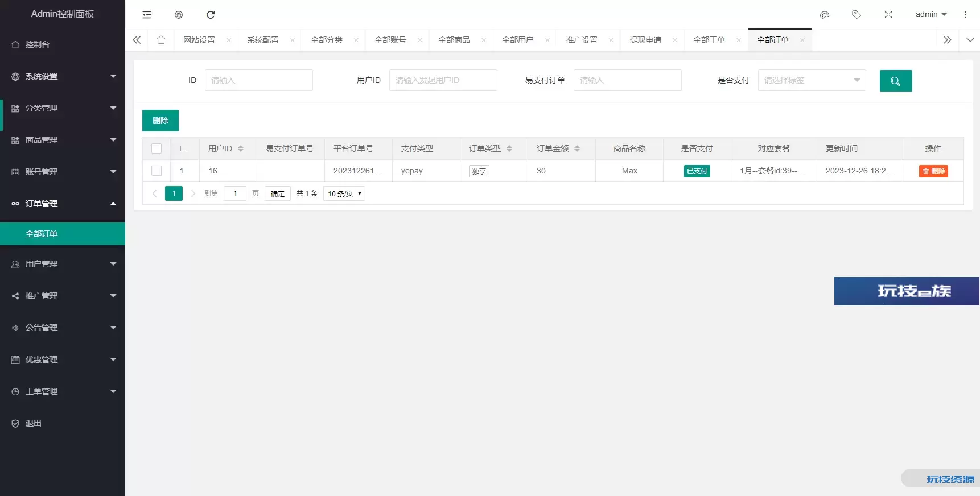This screenshot has height=496, width=980.
Task: Collapse the sidebar with the menu icon
Action: (x=147, y=15)
